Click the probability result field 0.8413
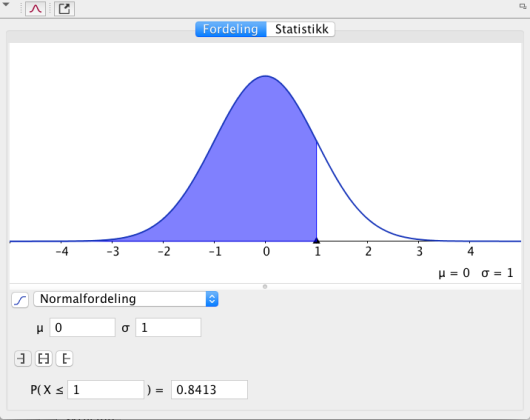Image resolution: width=530 pixels, height=420 pixels. pyautogui.click(x=209, y=390)
